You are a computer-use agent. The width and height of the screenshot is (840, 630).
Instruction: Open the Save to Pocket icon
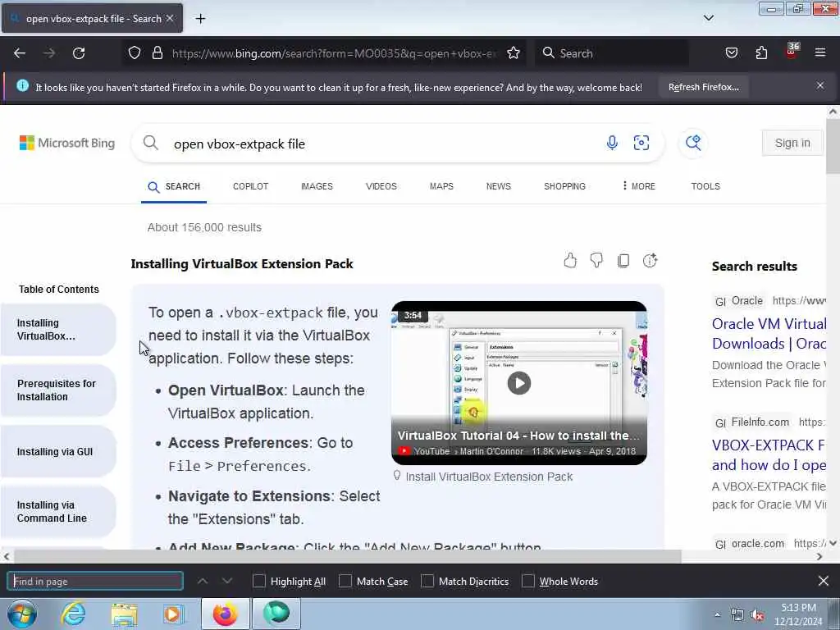[x=731, y=52]
